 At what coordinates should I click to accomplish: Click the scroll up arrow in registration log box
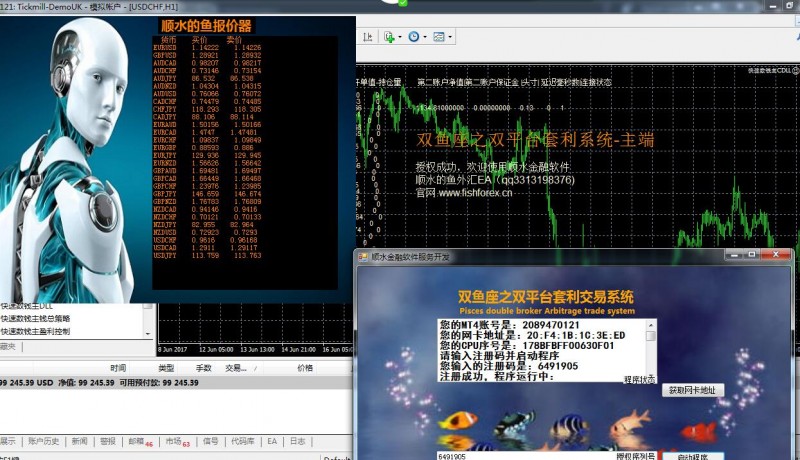tap(651, 325)
